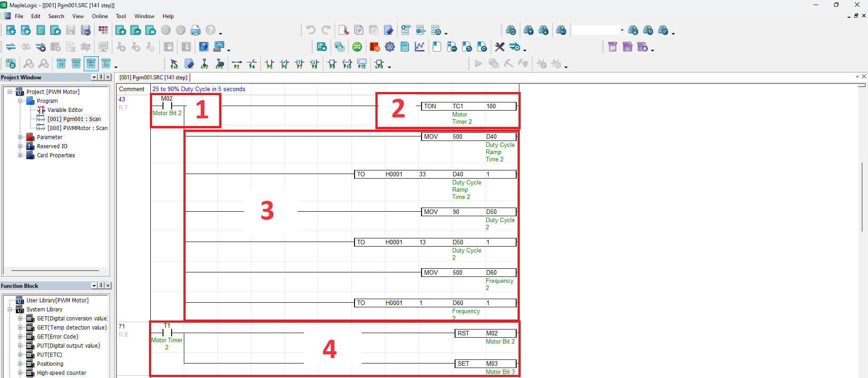Open the Online menu
The height and width of the screenshot is (378, 868).
point(100,16)
